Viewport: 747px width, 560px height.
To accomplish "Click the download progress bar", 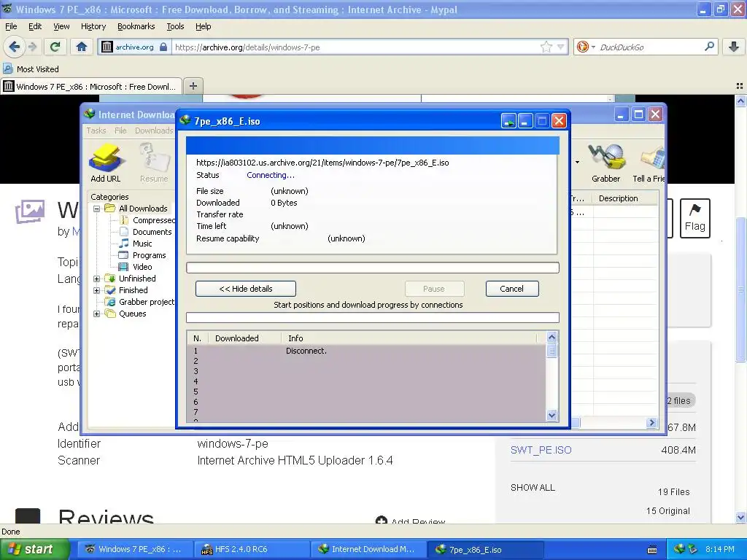I will (373, 268).
